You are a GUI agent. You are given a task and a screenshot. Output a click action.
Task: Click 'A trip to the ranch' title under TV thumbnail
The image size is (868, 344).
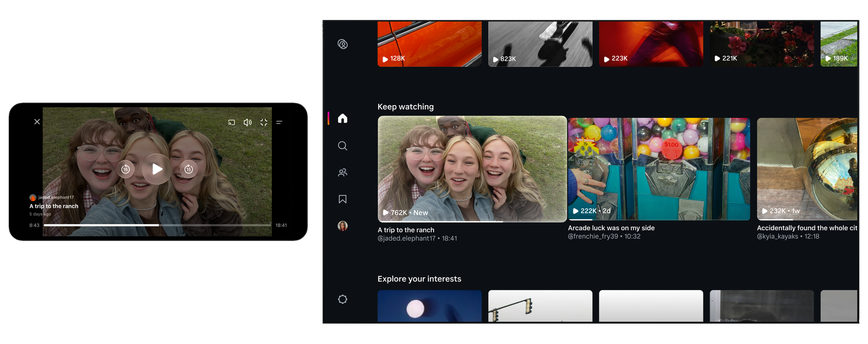[406, 230]
